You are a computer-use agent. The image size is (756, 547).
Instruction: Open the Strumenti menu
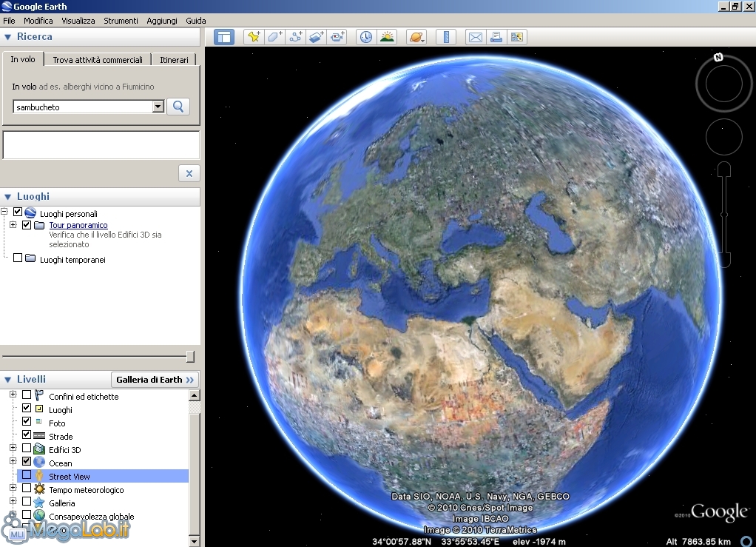coord(121,21)
